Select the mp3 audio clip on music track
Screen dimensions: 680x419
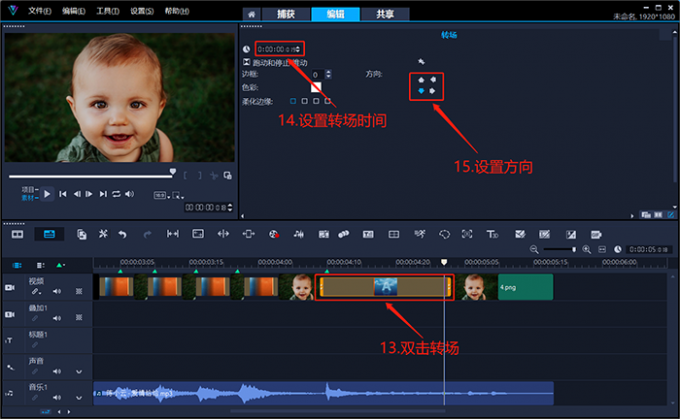click(323, 393)
